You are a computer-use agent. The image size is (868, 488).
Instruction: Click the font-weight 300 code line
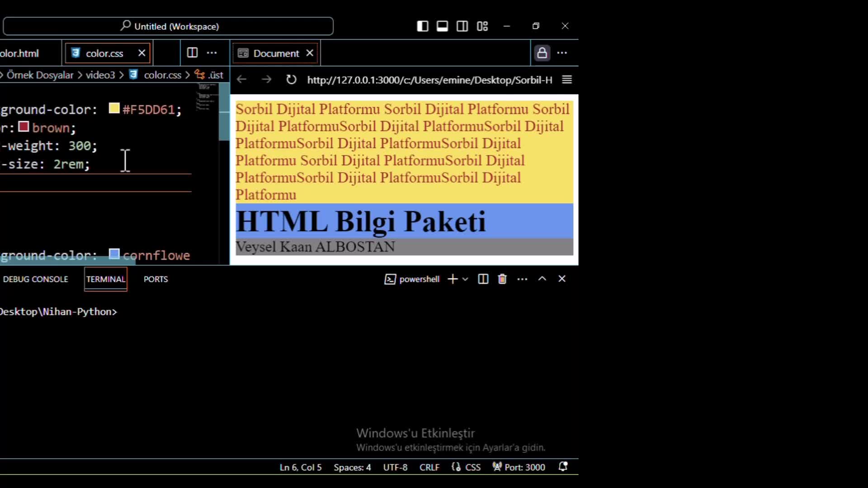point(49,145)
